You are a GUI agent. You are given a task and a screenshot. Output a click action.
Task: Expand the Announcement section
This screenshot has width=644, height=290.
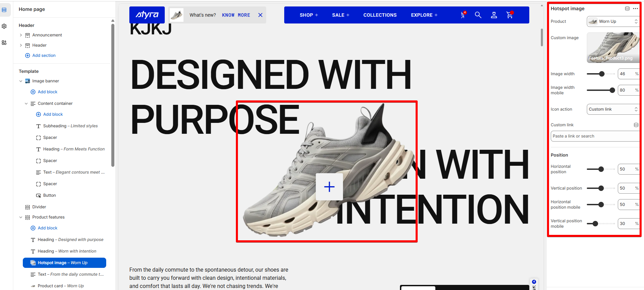(x=21, y=35)
